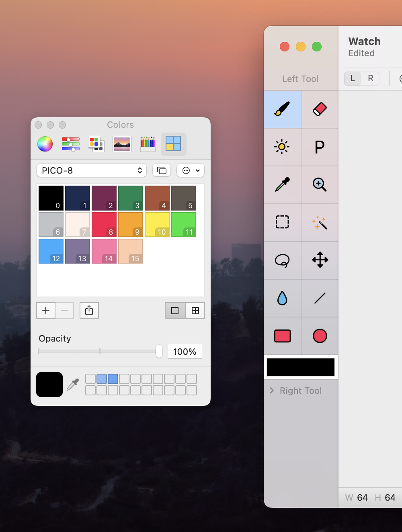Open the ellipsis options menu
This screenshot has height=532, width=402.
191,170
